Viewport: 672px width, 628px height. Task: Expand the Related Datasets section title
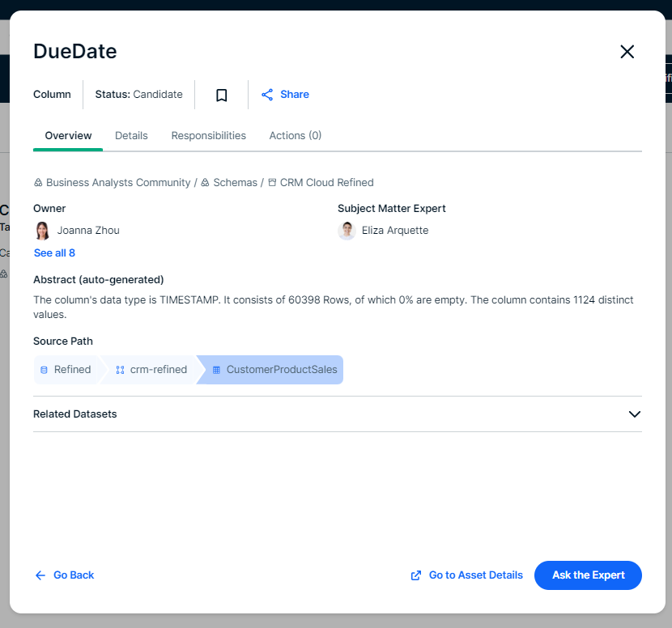(x=75, y=414)
